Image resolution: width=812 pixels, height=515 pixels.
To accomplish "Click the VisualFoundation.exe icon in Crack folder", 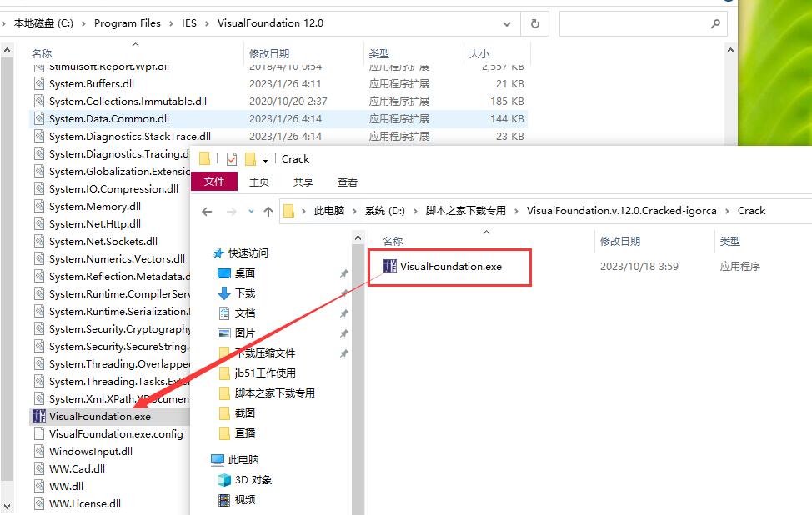I will (390, 266).
